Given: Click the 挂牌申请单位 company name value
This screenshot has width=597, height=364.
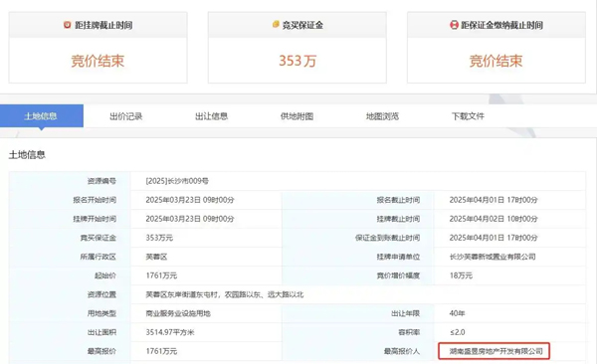Looking at the screenshot, I should [x=493, y=257].
